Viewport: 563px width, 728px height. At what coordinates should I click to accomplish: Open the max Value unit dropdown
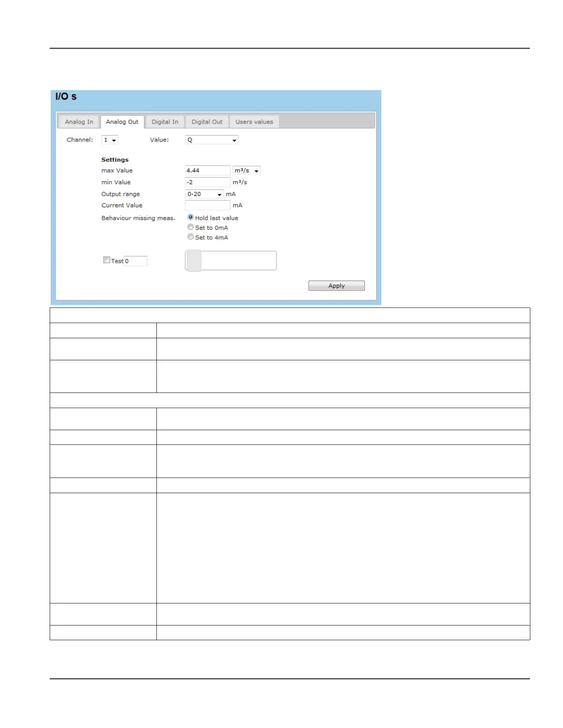click(247, 171)
